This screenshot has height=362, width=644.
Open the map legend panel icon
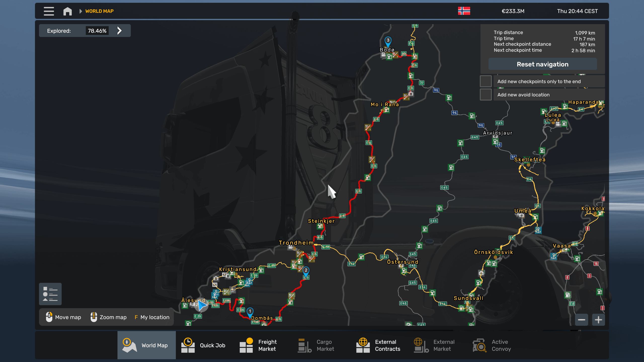tap(50, 294)
